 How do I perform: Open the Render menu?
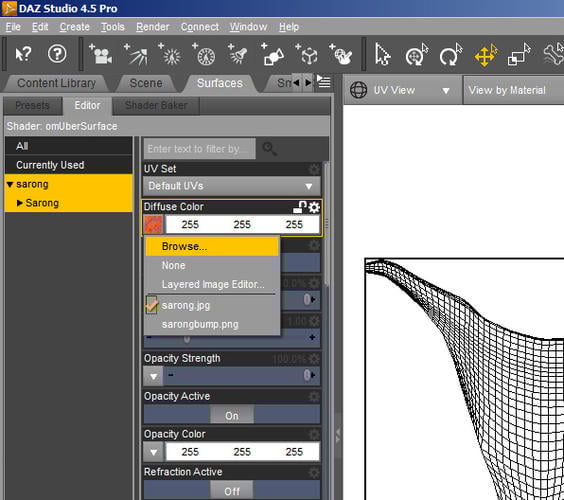(153, 27)
